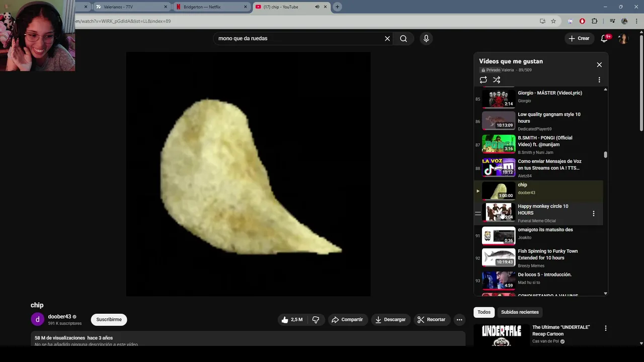The width and height of the screenshot is (644, 362).
Task: Open the Crear menu
Action: pyautogui.click(x=579, y=39)
